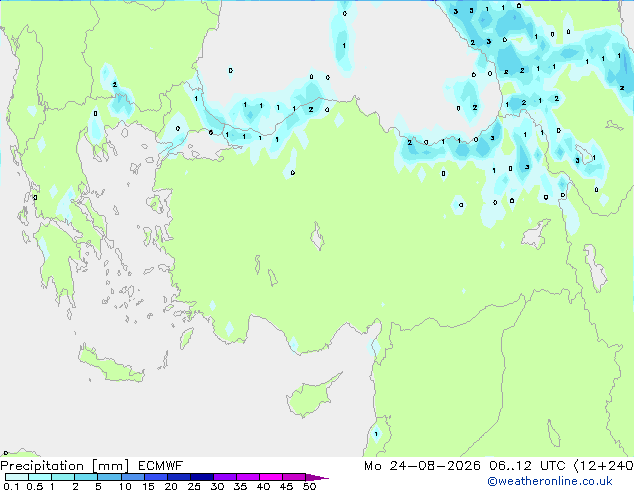The height and width of the screenshot is (490, 634).
Task: Click the legend swatch between 10 and 15
Action: click(x=133, y=477)
